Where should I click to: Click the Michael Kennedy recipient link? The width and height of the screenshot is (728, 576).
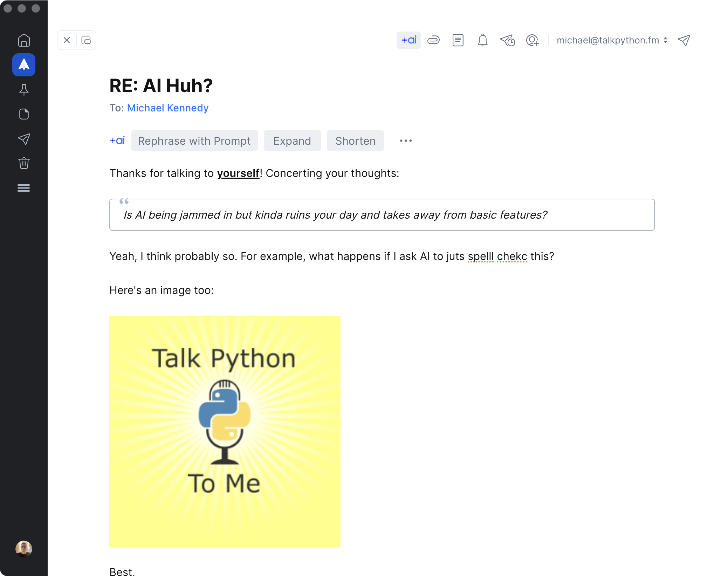click(x=167, y=108)
